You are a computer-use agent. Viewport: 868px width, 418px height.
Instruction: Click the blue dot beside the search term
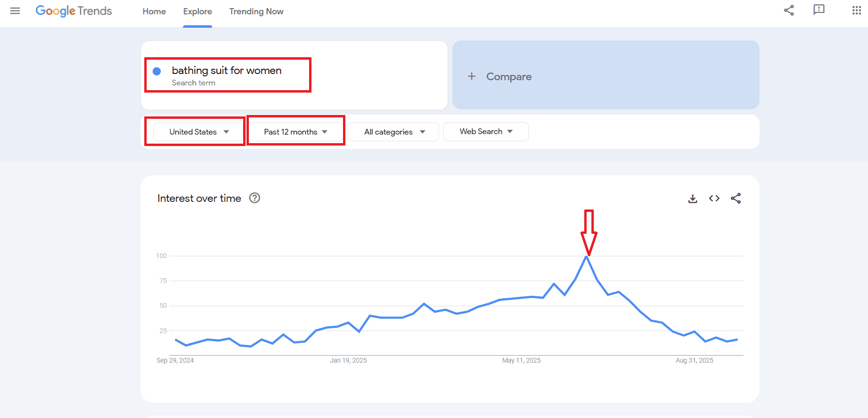156,71
